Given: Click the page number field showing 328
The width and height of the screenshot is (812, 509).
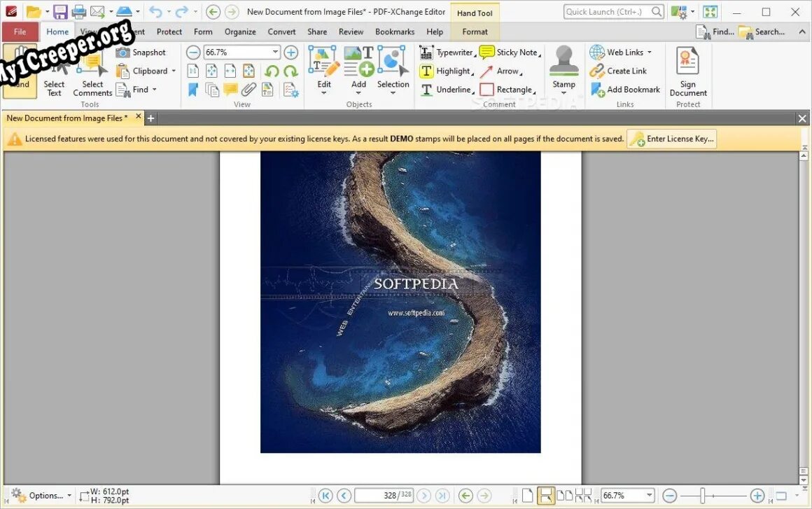Looking at the screenshot, I should (x=384, y=496).
